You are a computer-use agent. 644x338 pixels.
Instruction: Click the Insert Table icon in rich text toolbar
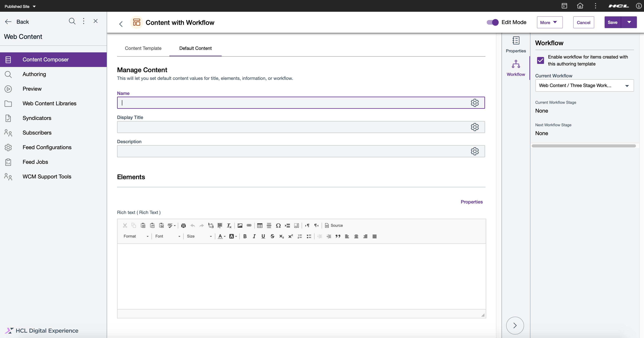259,225
